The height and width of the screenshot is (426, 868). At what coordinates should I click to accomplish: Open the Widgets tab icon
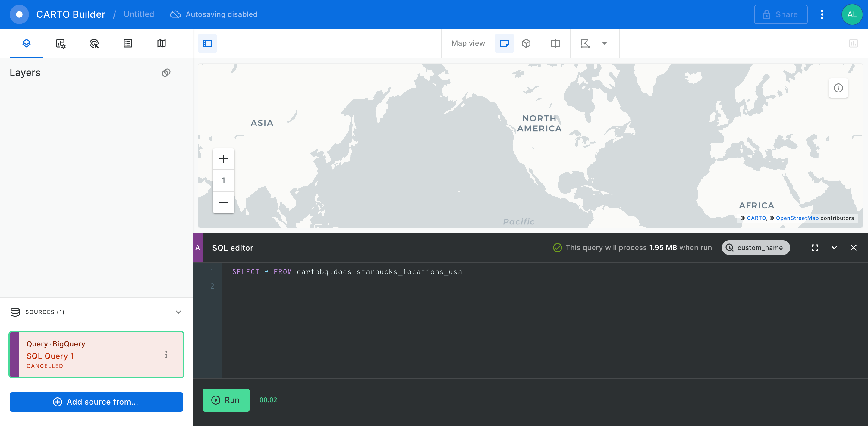(60, 43)
